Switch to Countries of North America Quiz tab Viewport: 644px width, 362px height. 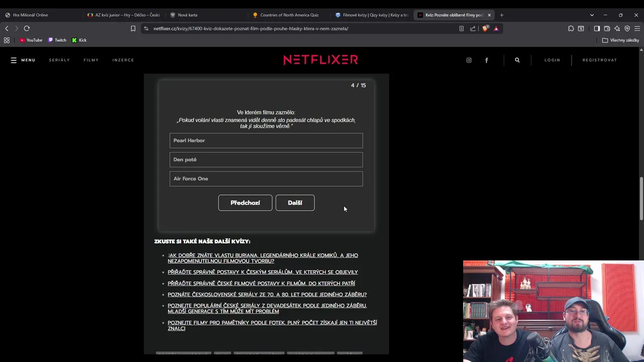click(x=289, y=15)
